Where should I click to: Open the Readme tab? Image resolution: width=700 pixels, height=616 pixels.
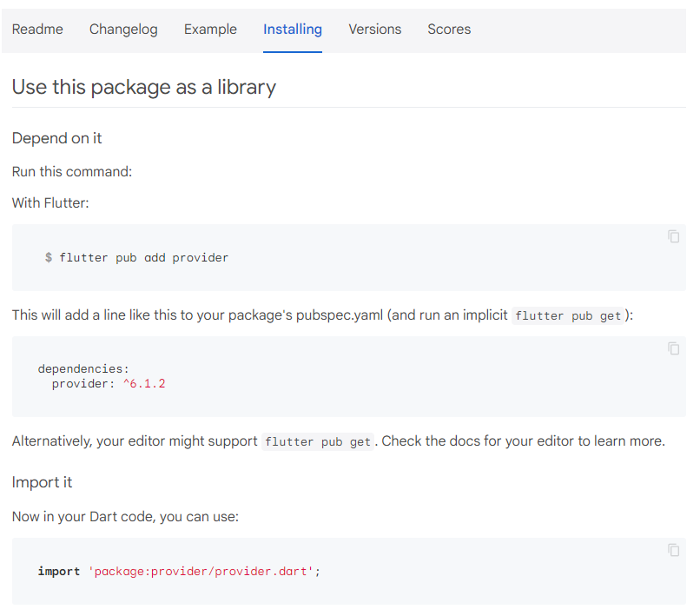pos(37,30)
